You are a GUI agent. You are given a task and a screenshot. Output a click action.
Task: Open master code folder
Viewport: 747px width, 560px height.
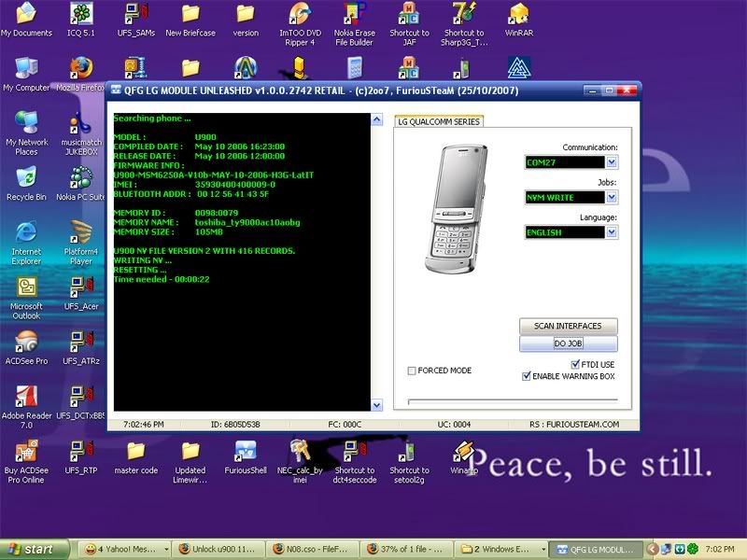tap(135, 457)
